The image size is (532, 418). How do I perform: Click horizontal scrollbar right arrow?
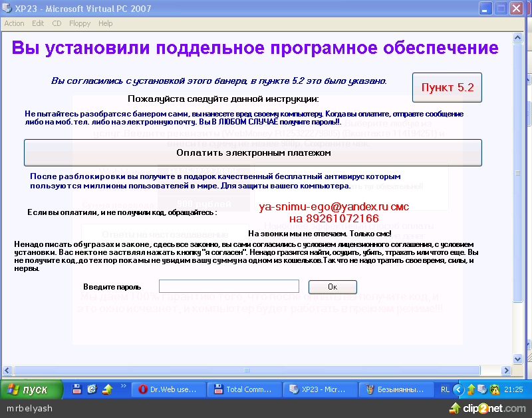[x=506, y=370]
